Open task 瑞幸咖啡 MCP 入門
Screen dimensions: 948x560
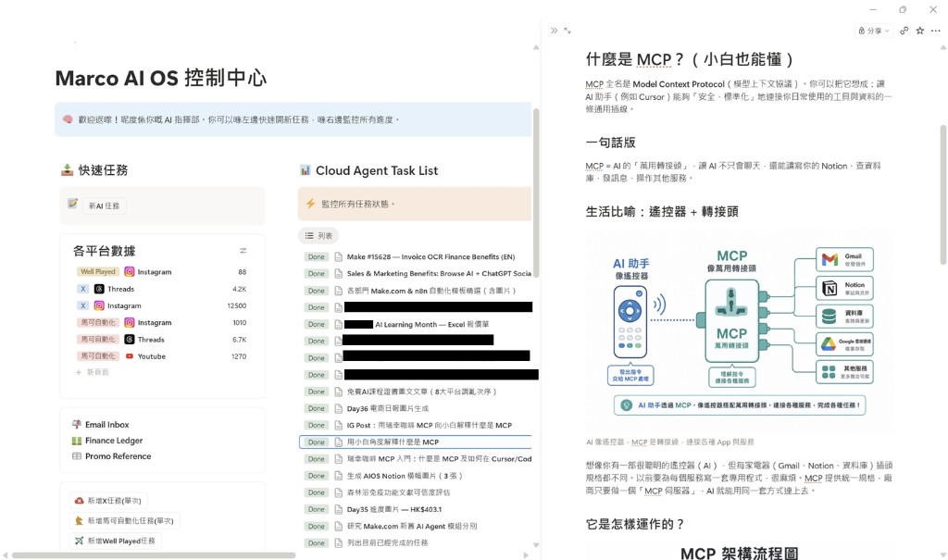439,459
